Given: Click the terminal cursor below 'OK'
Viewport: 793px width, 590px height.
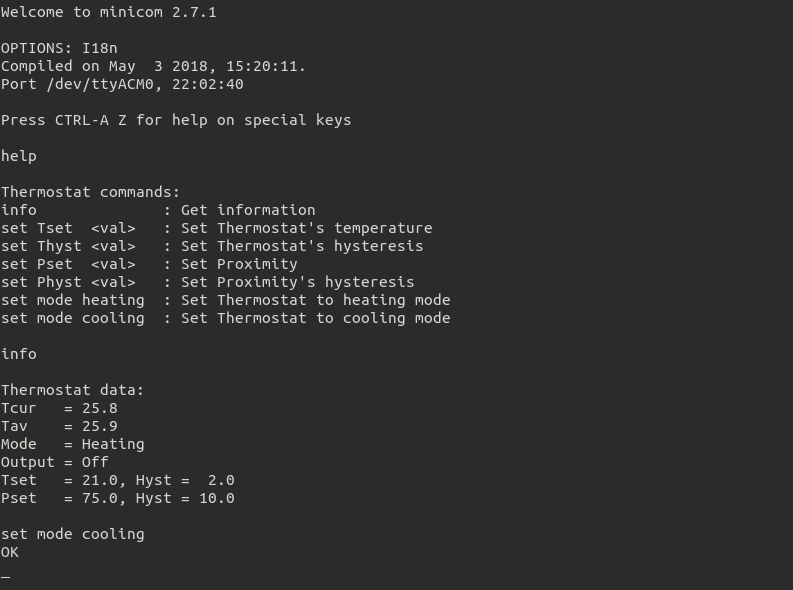Looking at the screenshot, I should click(x=6, y=576).
